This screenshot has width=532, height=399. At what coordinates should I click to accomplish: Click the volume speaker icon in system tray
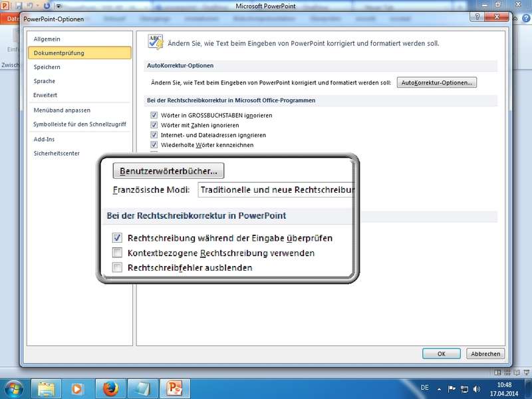click(477, 388)
